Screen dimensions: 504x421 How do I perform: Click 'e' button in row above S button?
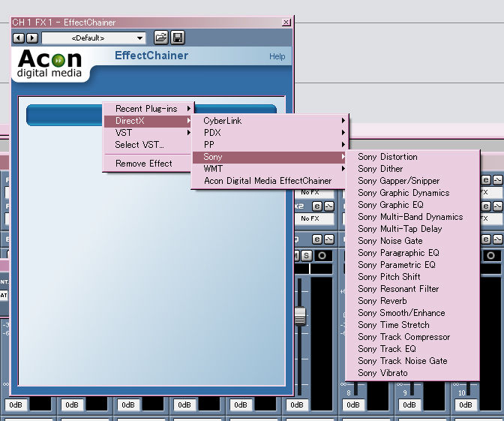[x=317, y=239]
